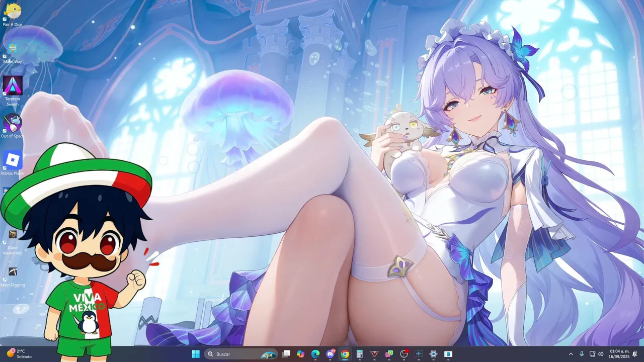Open the sound waveform app in taskbar
Image resolution: width=644 pixels, height=362 pixels.
(419, 354)
